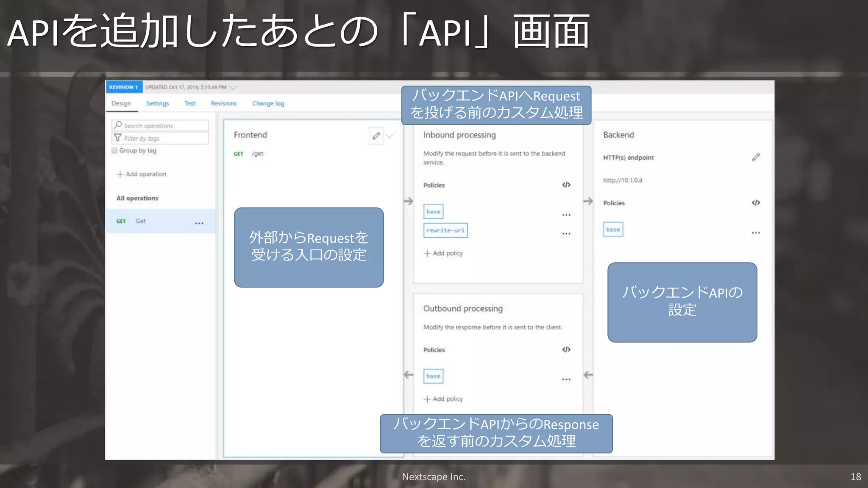The height and width of the screenshot is (488, 868).
Task: Switch to the Settings tab
Action: [158, 103]
